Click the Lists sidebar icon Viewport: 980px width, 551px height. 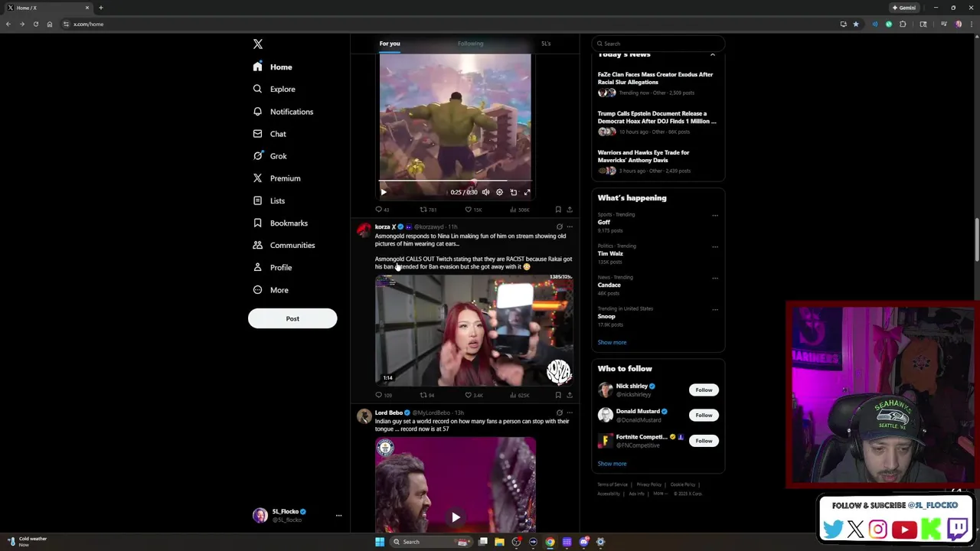tap(257, 201)
